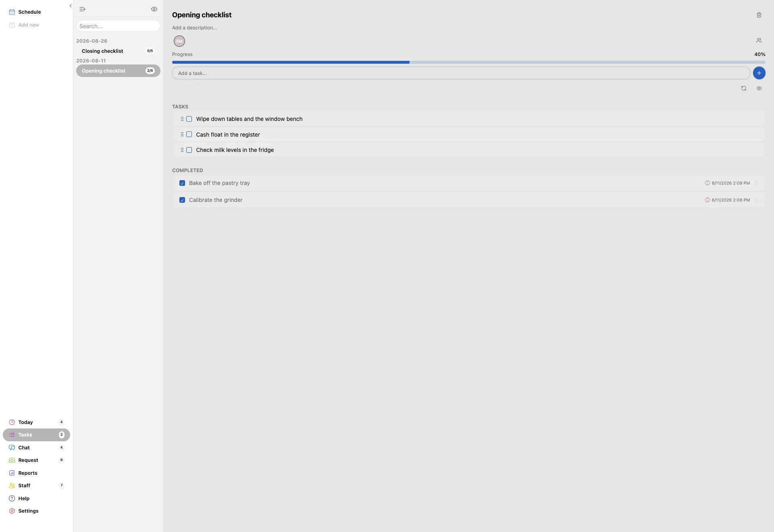The width and height of the screenshot is (774, 532).
Task: Click the Chat bubble icon
Action: tap(12, 448)
